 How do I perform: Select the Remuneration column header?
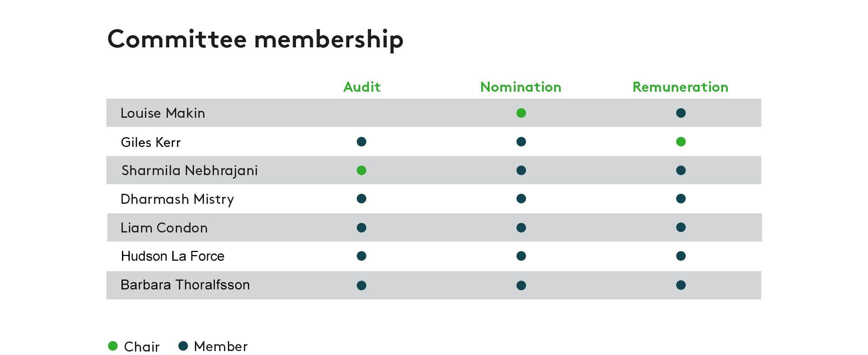point(681,87)
